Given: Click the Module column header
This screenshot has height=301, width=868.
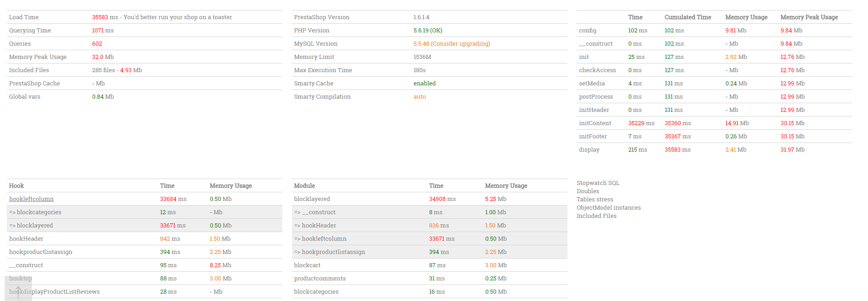Looking at the screenshot, I should [x=304, y=186].
